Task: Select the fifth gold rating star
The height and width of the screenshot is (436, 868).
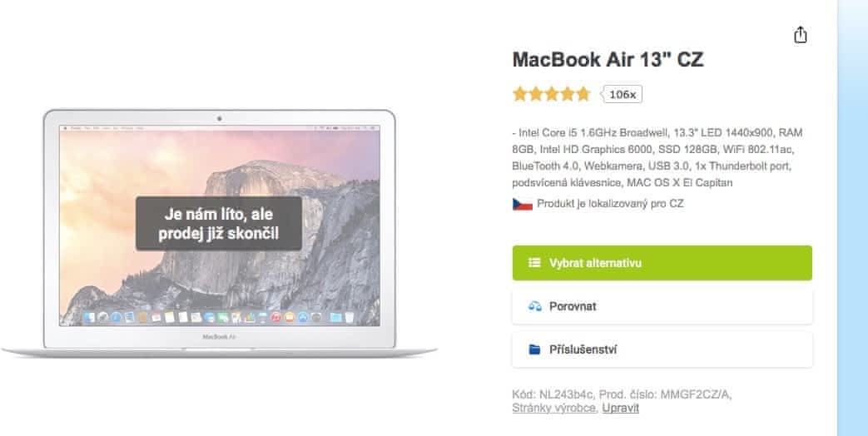Action: 583,94
